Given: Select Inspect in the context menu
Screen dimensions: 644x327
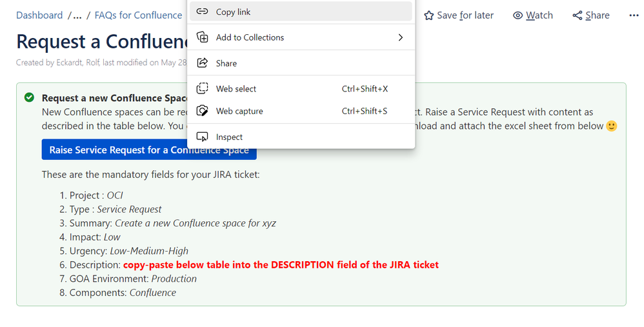Looking at the screenshot, I should click(x=301, y=137).
